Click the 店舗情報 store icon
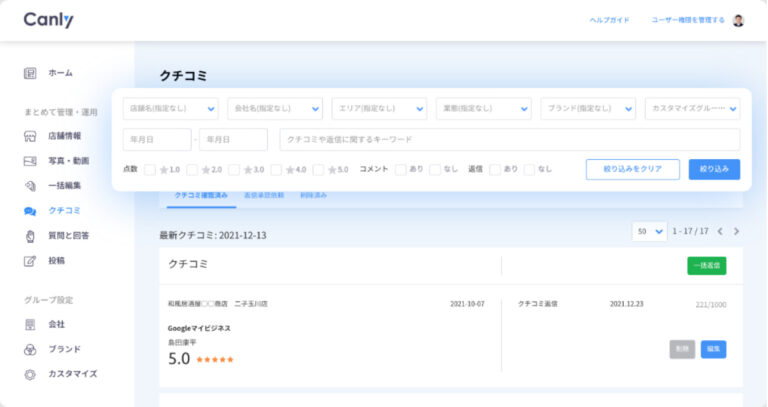 click(x=30, y=136)
